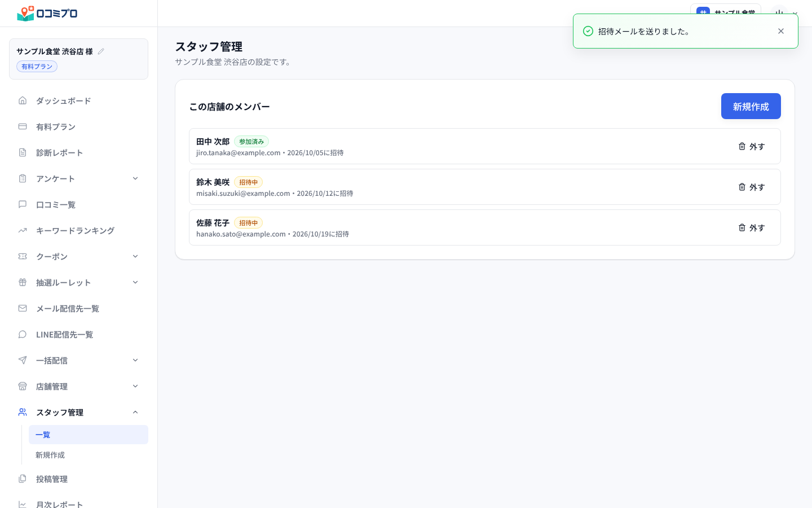Click the people icon for スタッフ管理
Viewport: 812px width, 508px height.
23,412
